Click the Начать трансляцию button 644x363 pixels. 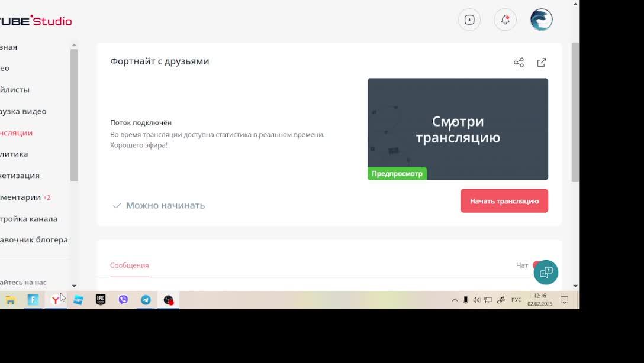(x=504, y=201)
